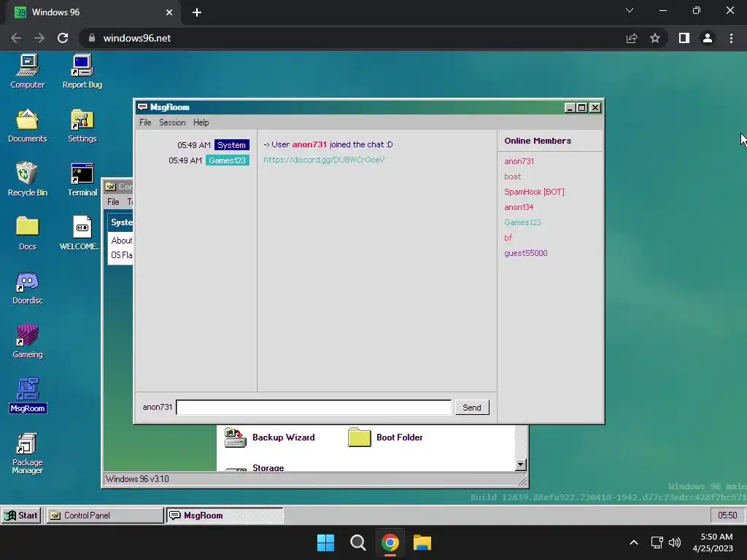Close the MsgRoom window
Screen dimensions: 747x560
coord(595,108)
